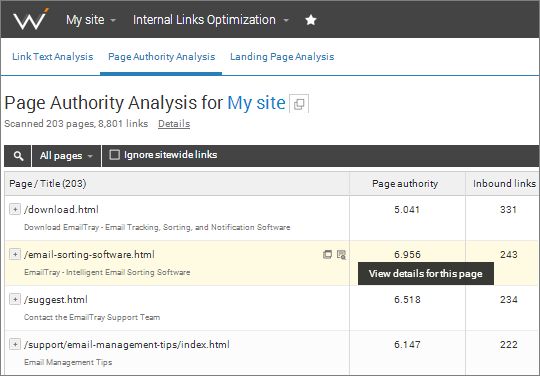Screen dimensions: 540x376
Task: Toggle Ignore sitewide links checkbox
Action: [x=114, y=155]
